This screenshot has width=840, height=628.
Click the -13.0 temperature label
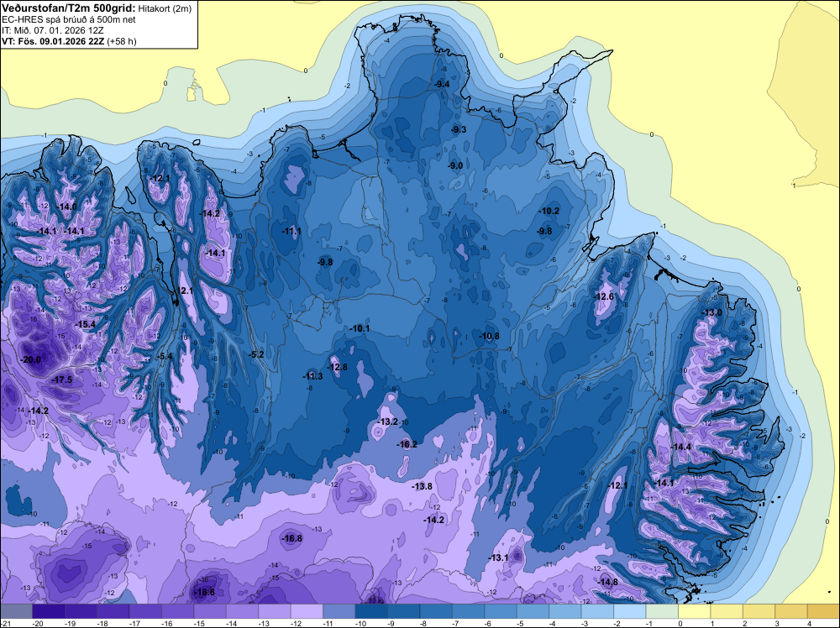(712, 312)
